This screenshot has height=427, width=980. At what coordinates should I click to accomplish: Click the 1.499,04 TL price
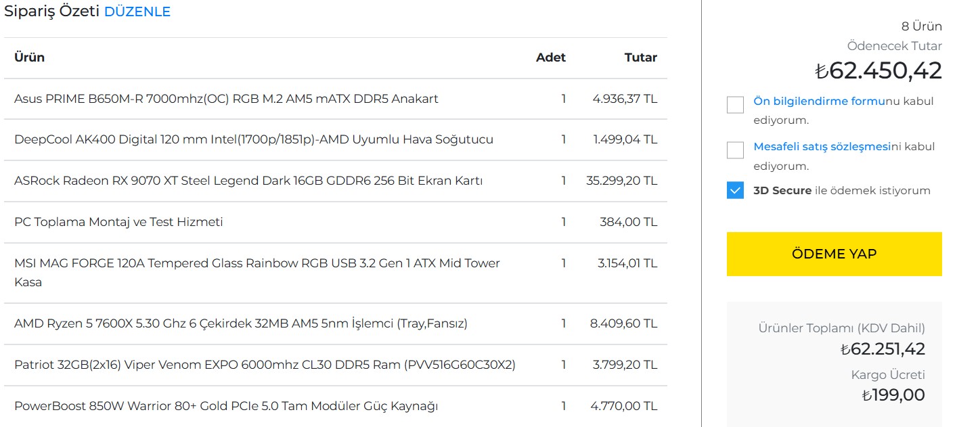625,140
